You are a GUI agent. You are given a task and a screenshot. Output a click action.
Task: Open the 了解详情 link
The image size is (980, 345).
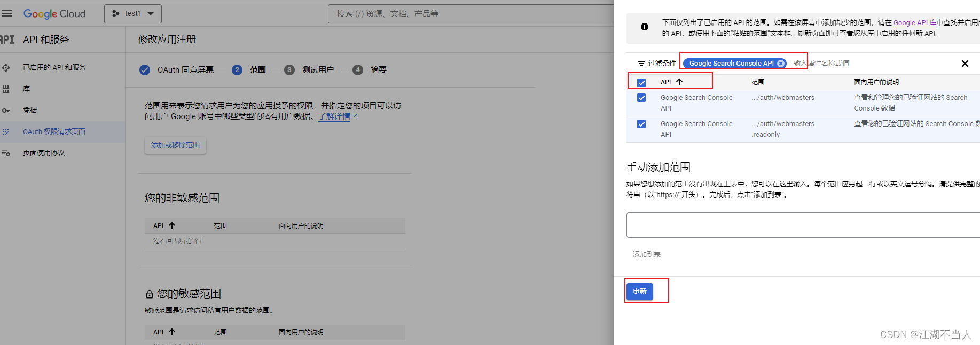click(x=338, y=116)
